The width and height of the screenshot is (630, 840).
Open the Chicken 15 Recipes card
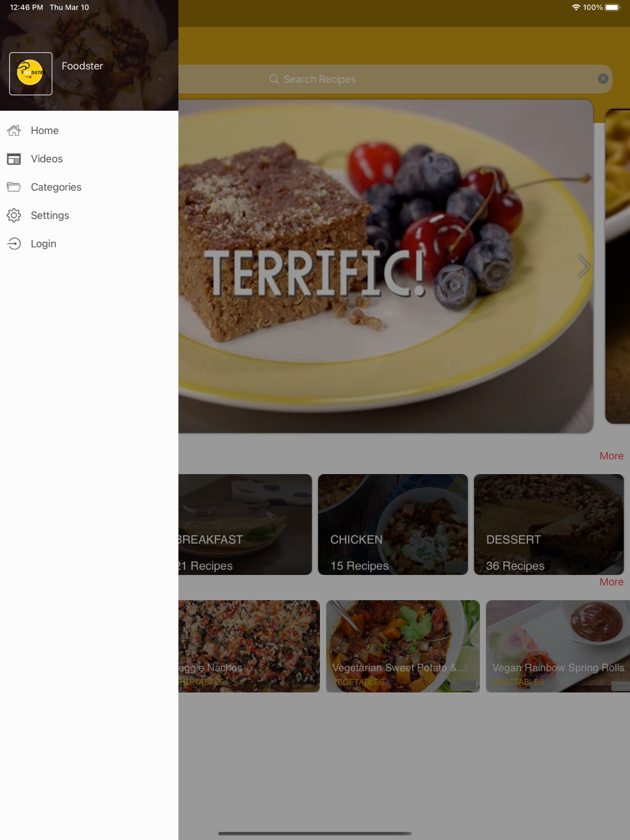[392, 525]
